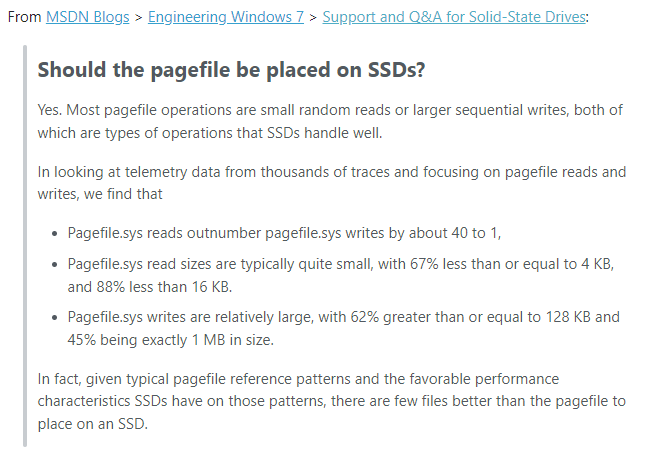The image size is (662, 457).
Task: Click the first bullet about reads outnumbering writes
Action: point(284,233)
